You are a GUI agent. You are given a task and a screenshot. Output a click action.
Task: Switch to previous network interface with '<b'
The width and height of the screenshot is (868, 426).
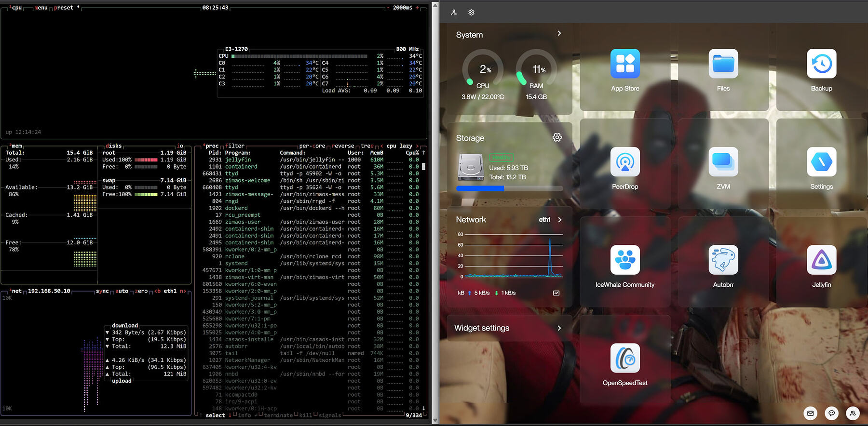[x=157, y=291]
